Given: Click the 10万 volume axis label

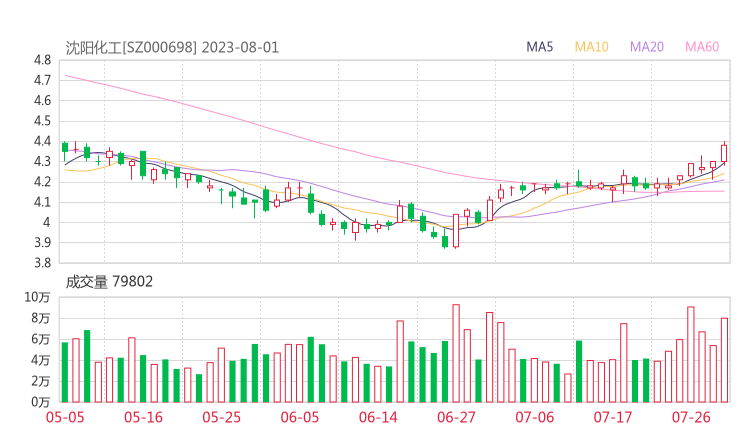Looking at the screenshot, I should point(37,297).
